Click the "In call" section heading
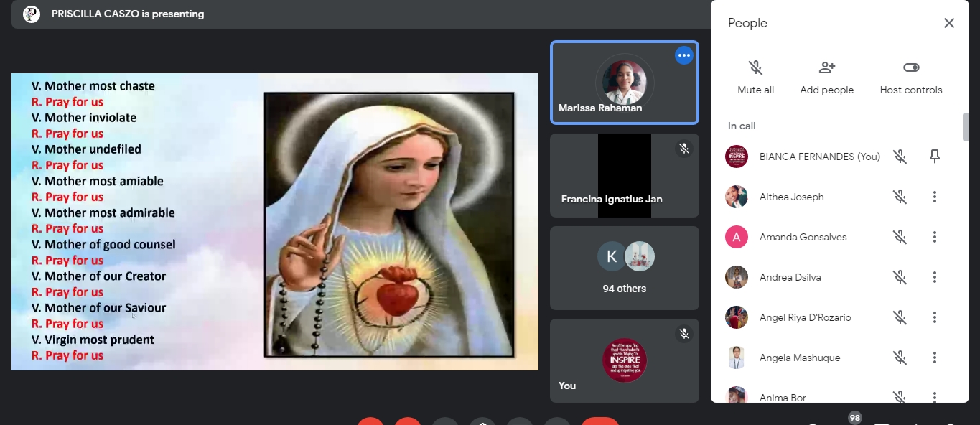 (x=742, y=126)
